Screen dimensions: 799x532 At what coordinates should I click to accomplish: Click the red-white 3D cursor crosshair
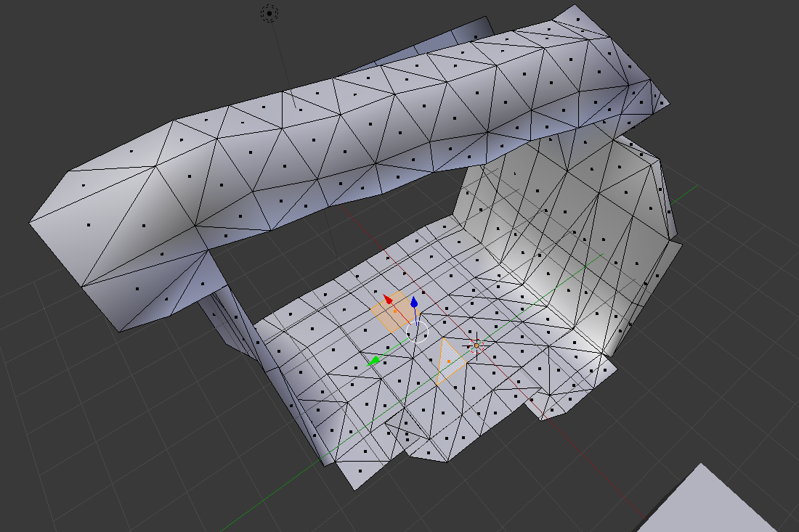pyautogui.click(x=476, y=345)
